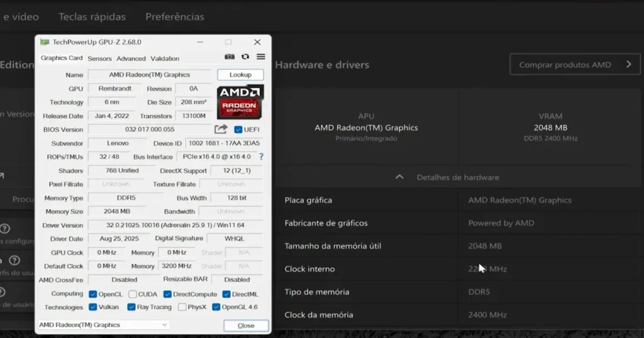
Task: Click the Revision field 0A
Action: [194, 89]
